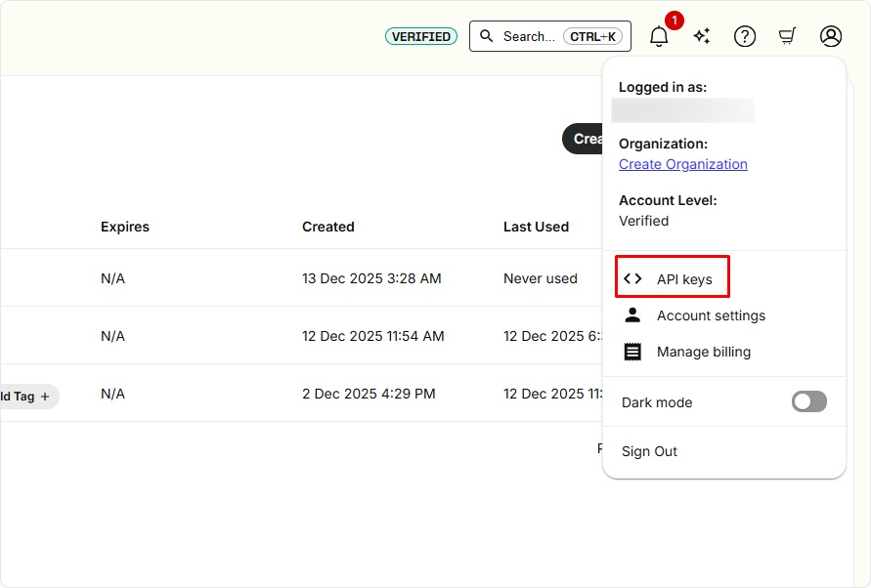Click the receipt icon beside Manage billing
871x588 pixels.
click(x=632, y=352)
